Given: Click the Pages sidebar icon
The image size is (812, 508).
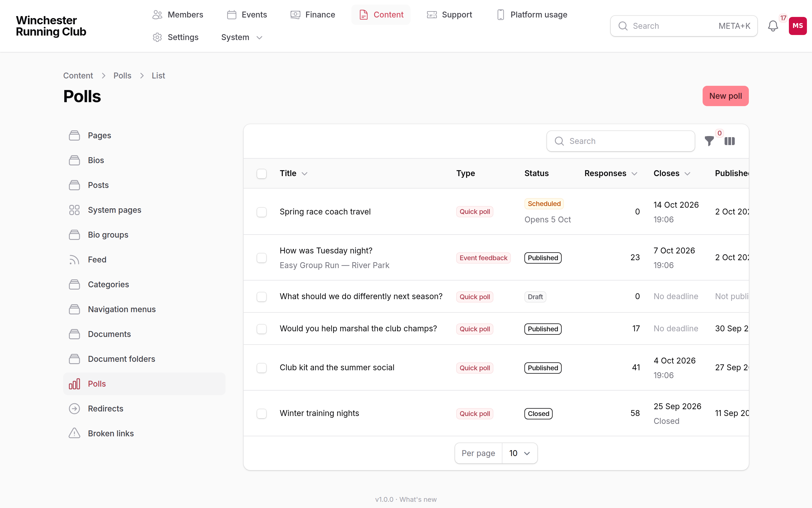Looking at the screenshot, I should pyautogui.click(x=74, y=135).
